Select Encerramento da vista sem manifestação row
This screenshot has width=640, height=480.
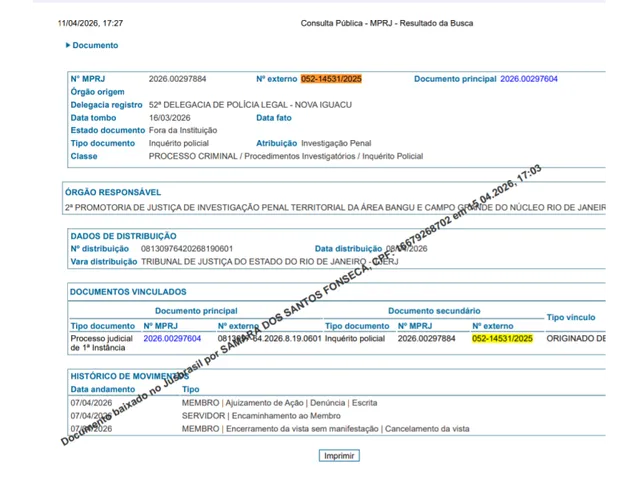pyautogui.click(x=326, y=429)
